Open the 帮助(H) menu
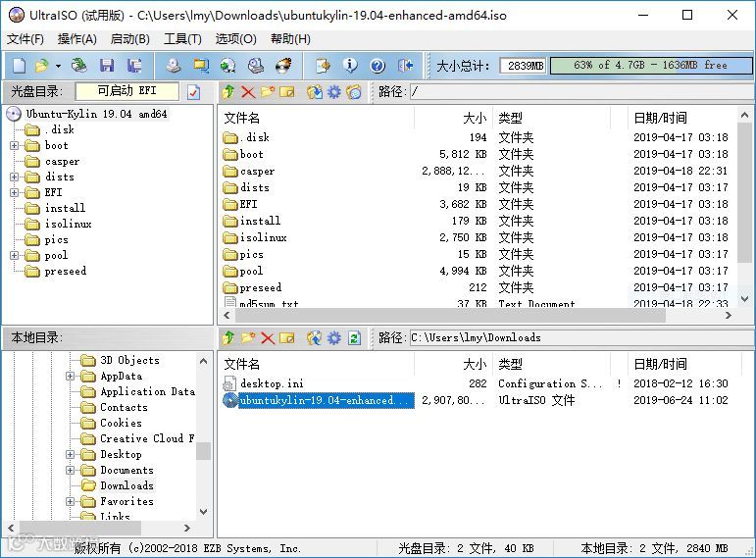The height and width of the screenshot is (558, 756). 290,38
